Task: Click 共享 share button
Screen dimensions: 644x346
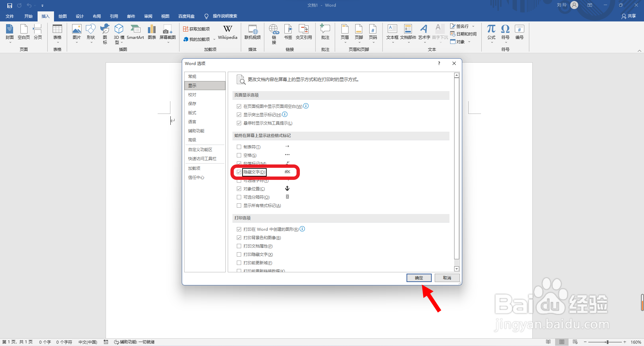Action: pyautogui.click(x=629, y=16)
